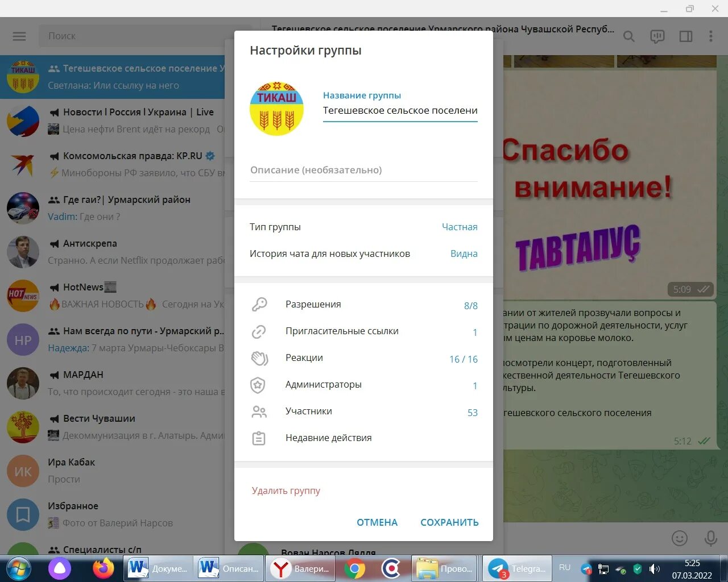The height and width of the screenshot is (582, 728).
Task: Click Удалить группу link
Action: (x=286, y=490)
